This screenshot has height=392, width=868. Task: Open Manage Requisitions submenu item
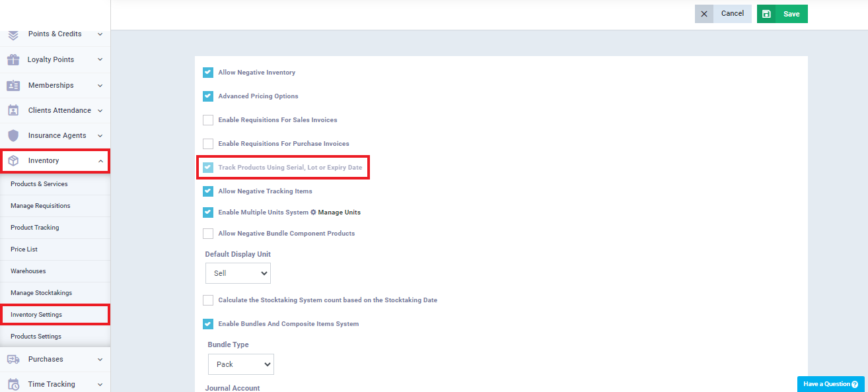(x=55, y=206)
